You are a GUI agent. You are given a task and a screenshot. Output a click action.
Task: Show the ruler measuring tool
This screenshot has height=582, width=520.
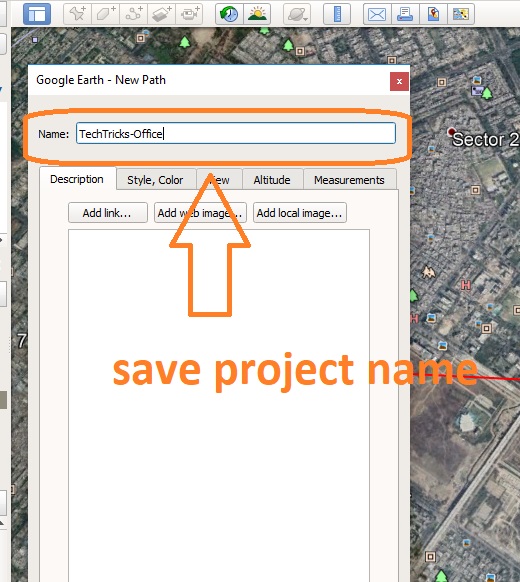337,14
